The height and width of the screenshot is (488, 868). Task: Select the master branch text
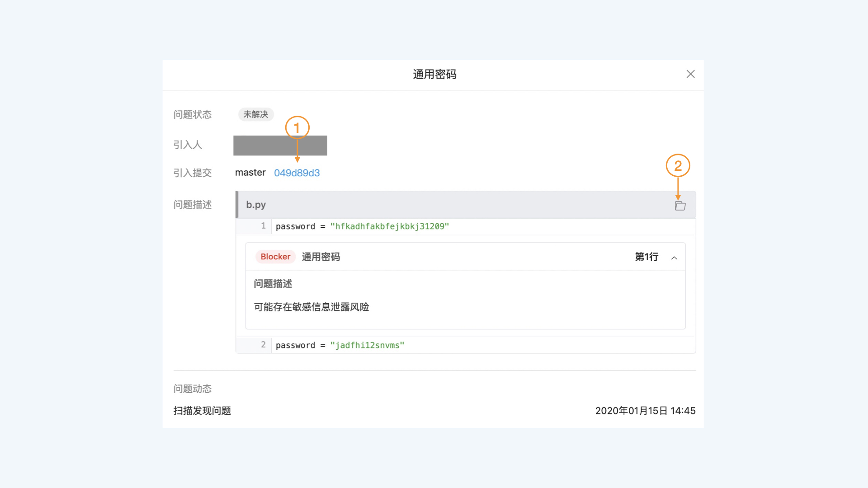tap(250, 173)
